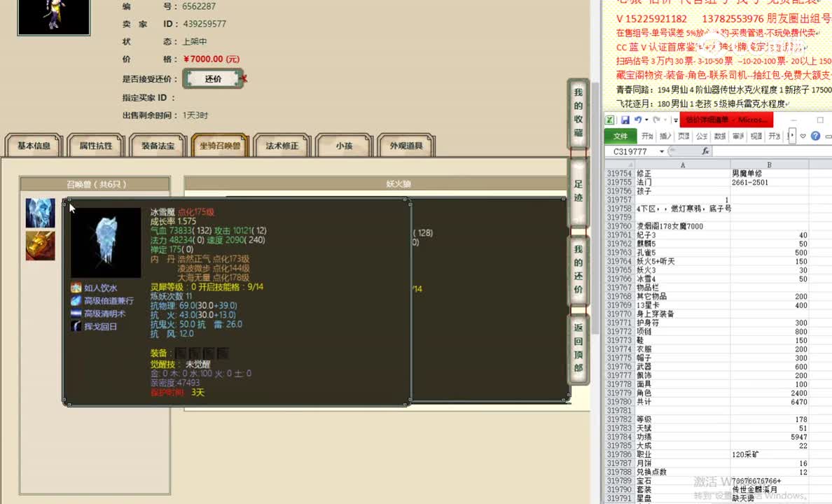The width and height of the screenshot is (832, 504).
Task: Click the Save icon in Excel toolbar
Action: click(625, 120)
